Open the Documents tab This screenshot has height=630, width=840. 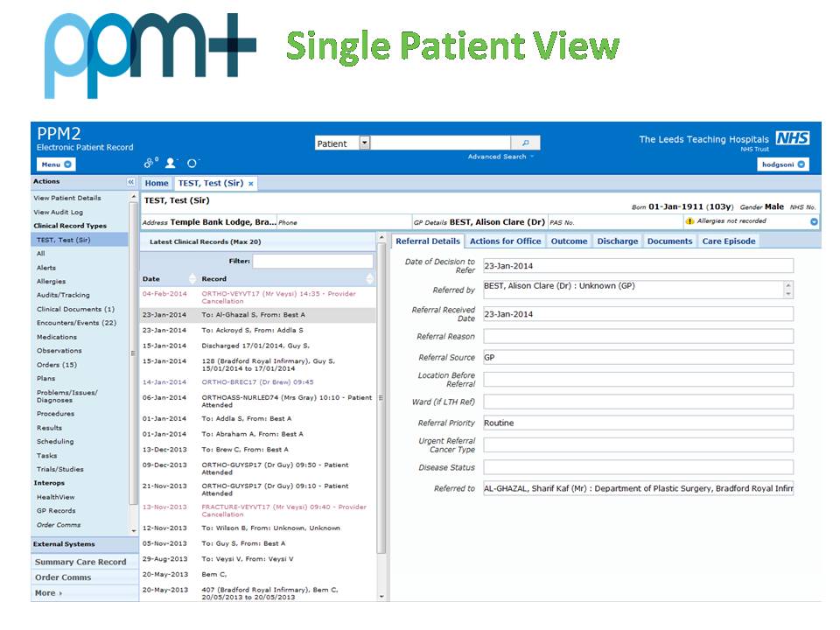coord(668,241)
